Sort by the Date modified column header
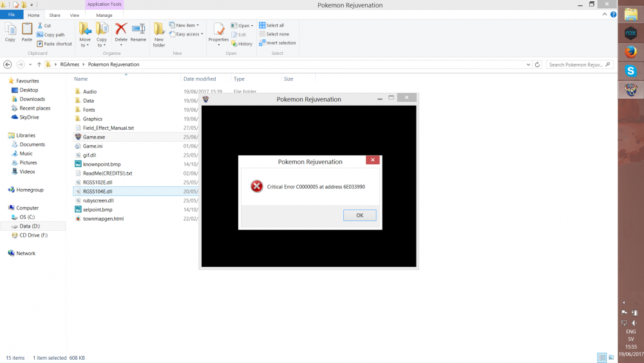Screen dimensions: 644x363 (x=206, y=79)
